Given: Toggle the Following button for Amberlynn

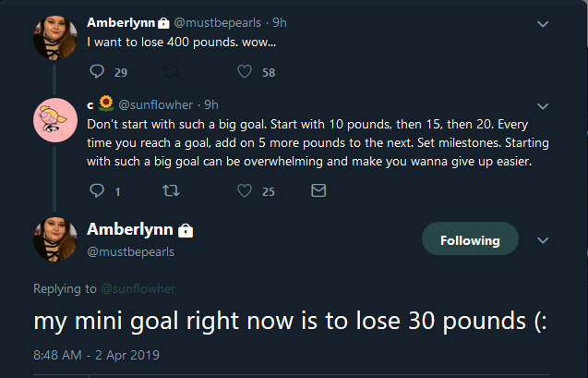Looking at the screenshot, I should 470,238.
